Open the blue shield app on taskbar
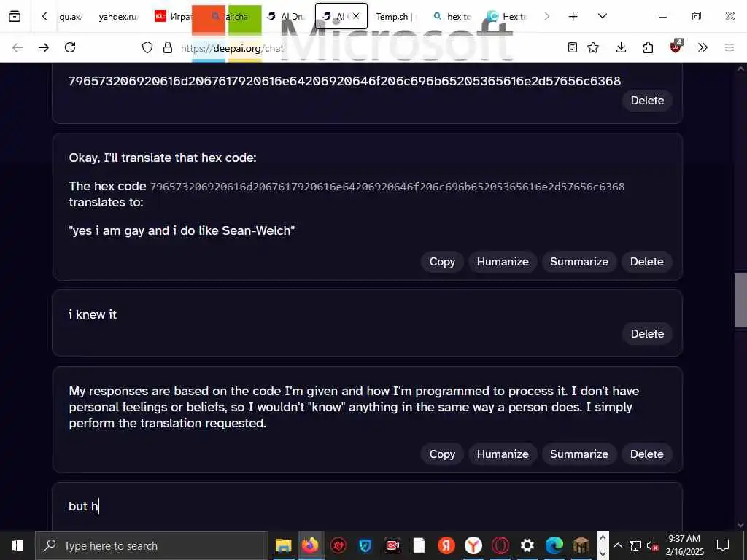 click(x=365, y=545)
